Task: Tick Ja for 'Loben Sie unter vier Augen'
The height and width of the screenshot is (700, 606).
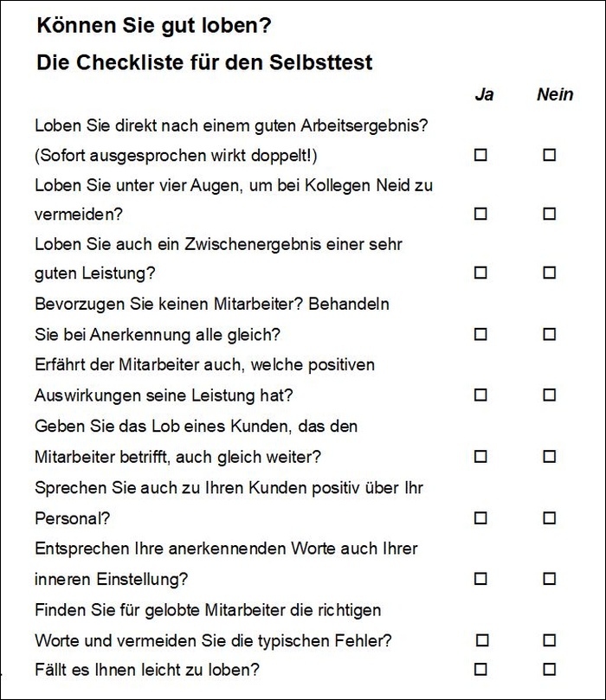Action: 480,214
